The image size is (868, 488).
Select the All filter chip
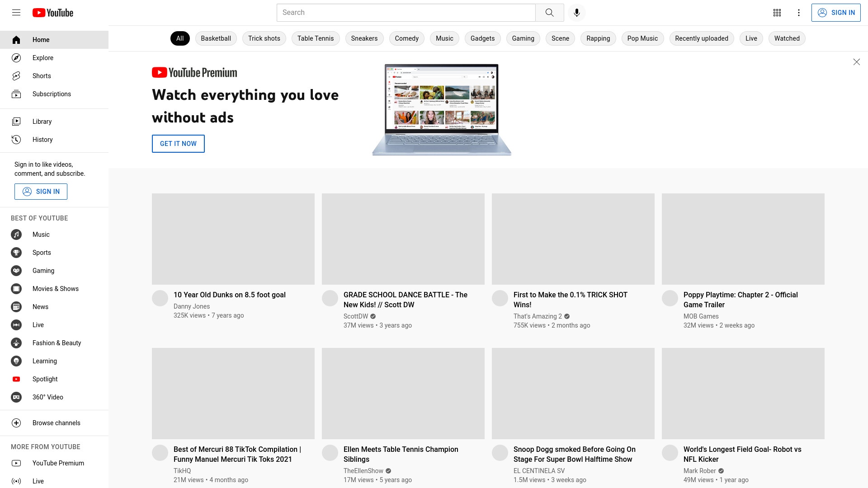click(180, 38)
